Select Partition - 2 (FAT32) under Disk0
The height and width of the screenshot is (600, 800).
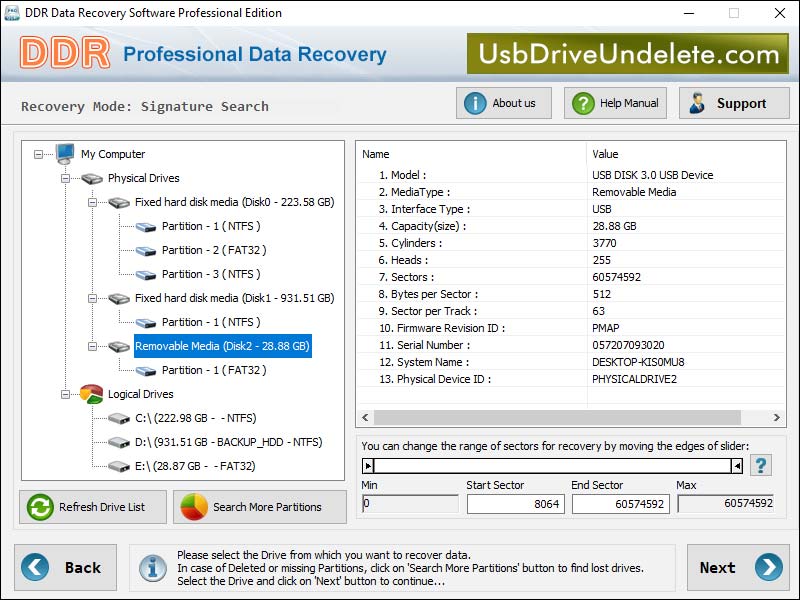point(214,250)
